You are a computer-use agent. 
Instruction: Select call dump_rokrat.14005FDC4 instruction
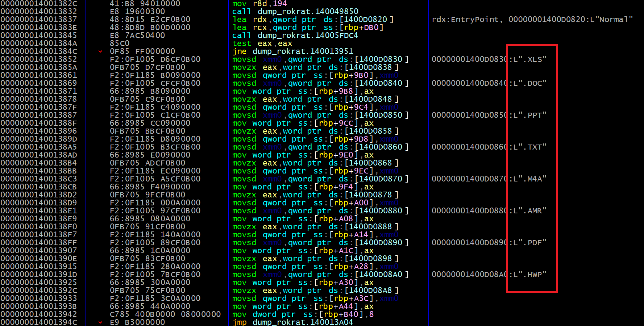coord(295,35)
